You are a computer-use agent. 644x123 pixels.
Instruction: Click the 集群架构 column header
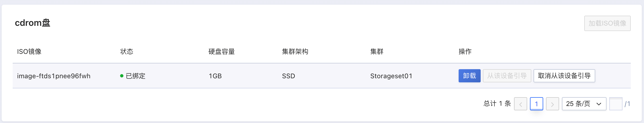[295, 52]
